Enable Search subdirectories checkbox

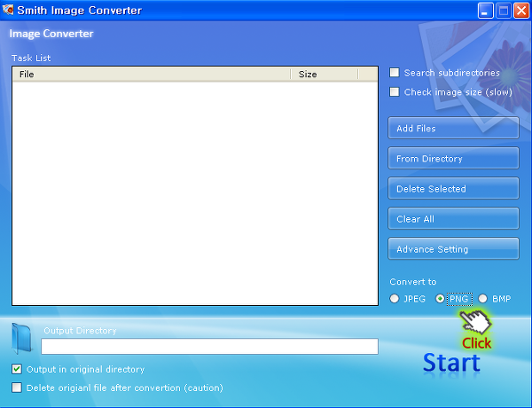(395, 73)
